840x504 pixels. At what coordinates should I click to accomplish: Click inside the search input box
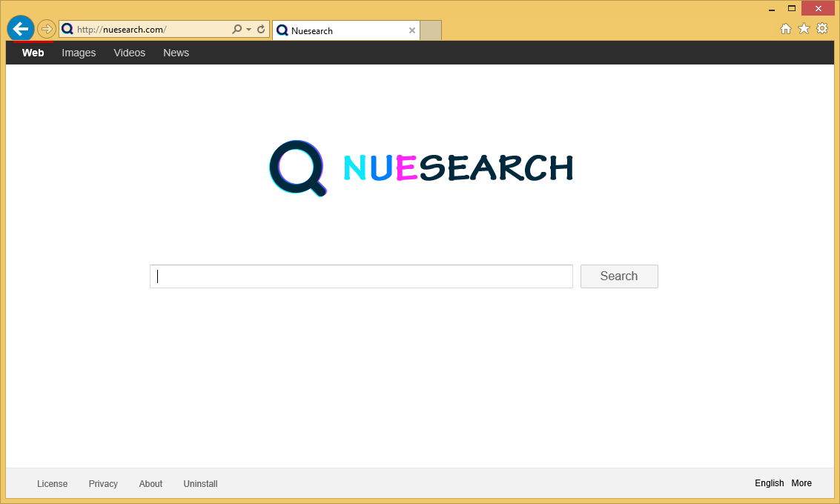[x=361, y=276]
